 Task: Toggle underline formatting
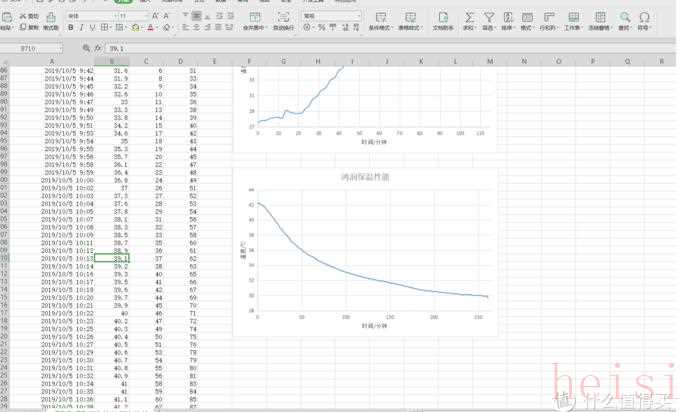tap(93, 28)
